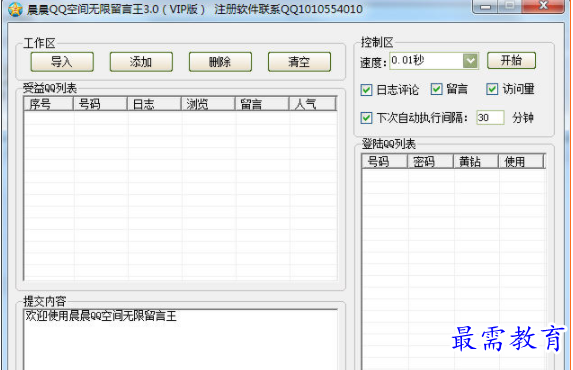Click the 提交内容 text area
Image resolution: width=573 pixels, height=370 pixels.
[x=181, y=340]
